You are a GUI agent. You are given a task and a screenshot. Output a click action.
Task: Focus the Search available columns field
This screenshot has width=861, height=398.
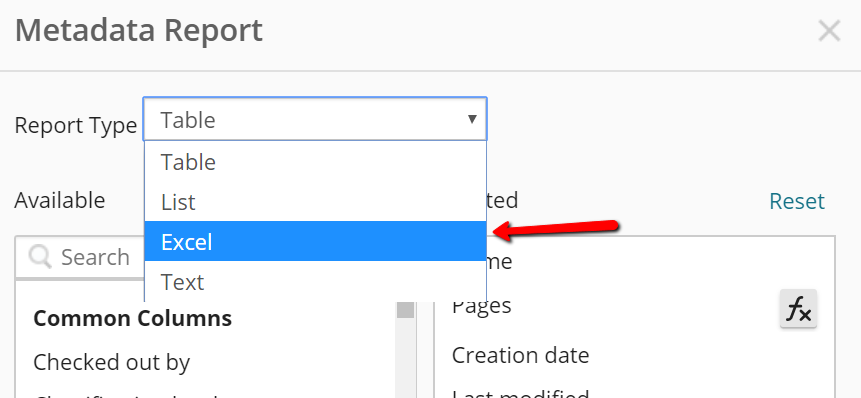point(80,257)
